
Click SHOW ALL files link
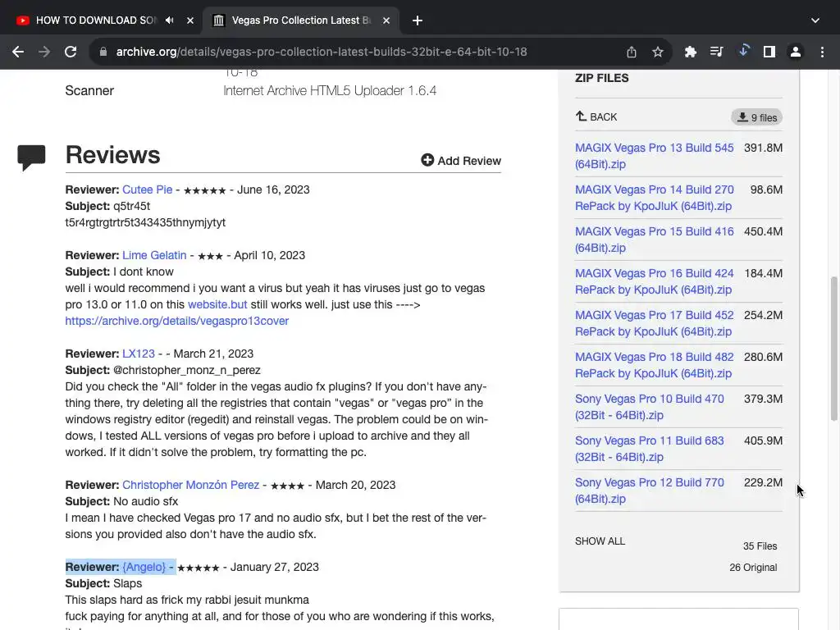coord(600,541)
